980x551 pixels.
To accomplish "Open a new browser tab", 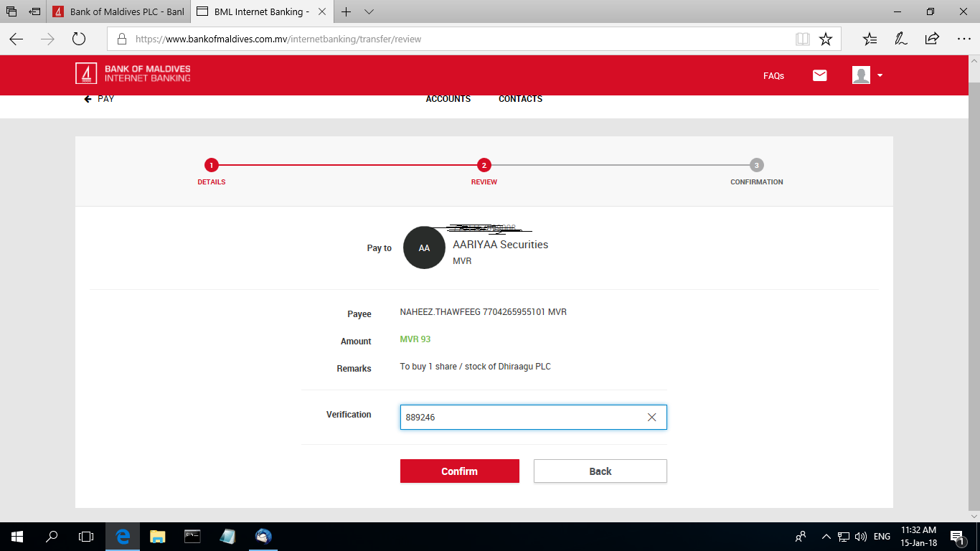I will [x=347, y=11].
